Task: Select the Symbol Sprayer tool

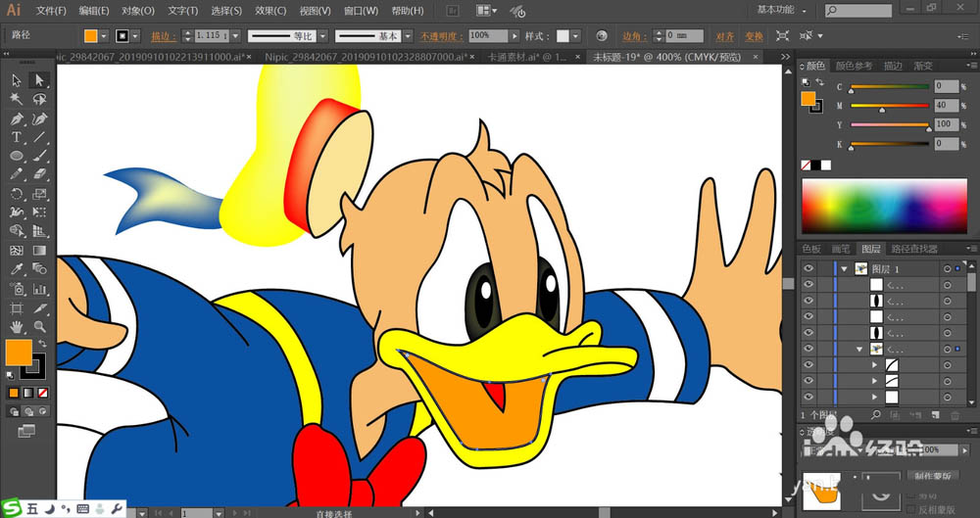Action: coord(17,289)
